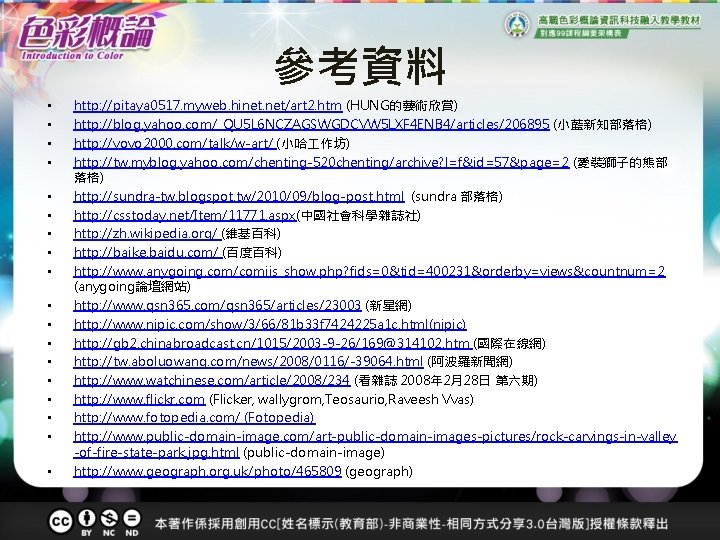Open the csstoday.net Item/11771.aspx link
Screen dimensions: 720x540
185,215
